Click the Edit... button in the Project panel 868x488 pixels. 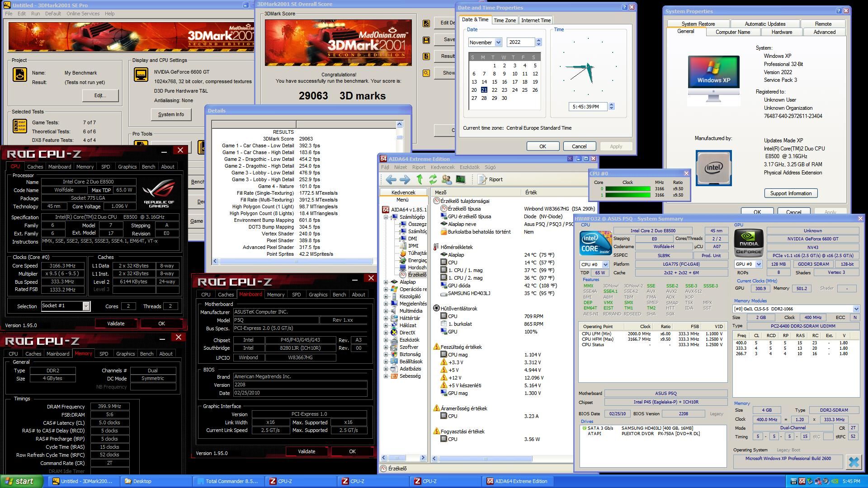[x=100, y=95]
